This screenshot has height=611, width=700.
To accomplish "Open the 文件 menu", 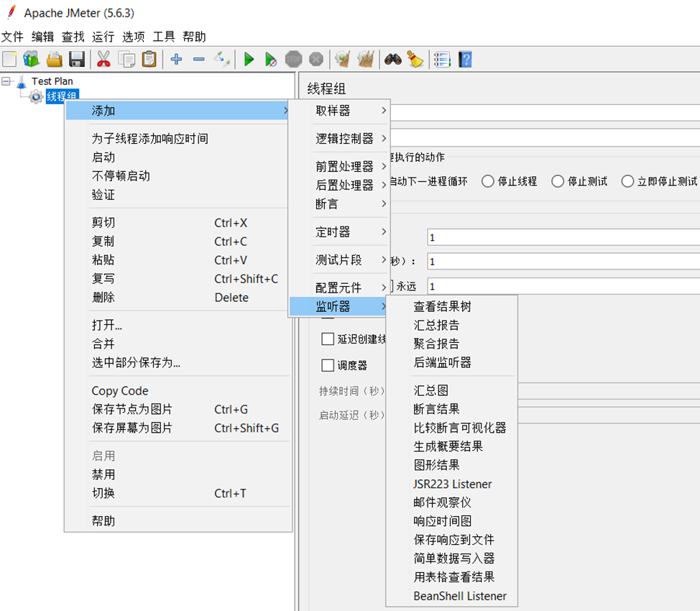I will [x=12, y=37].
